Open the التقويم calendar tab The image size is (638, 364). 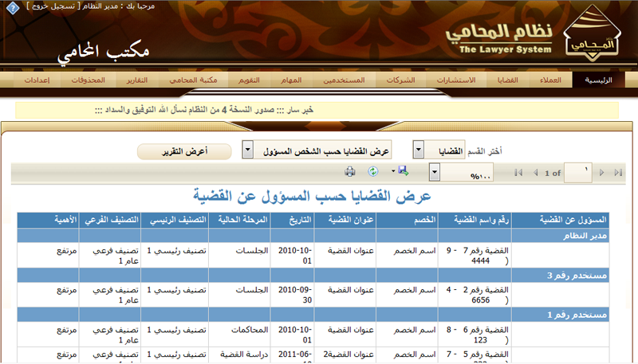pos(249,80)
